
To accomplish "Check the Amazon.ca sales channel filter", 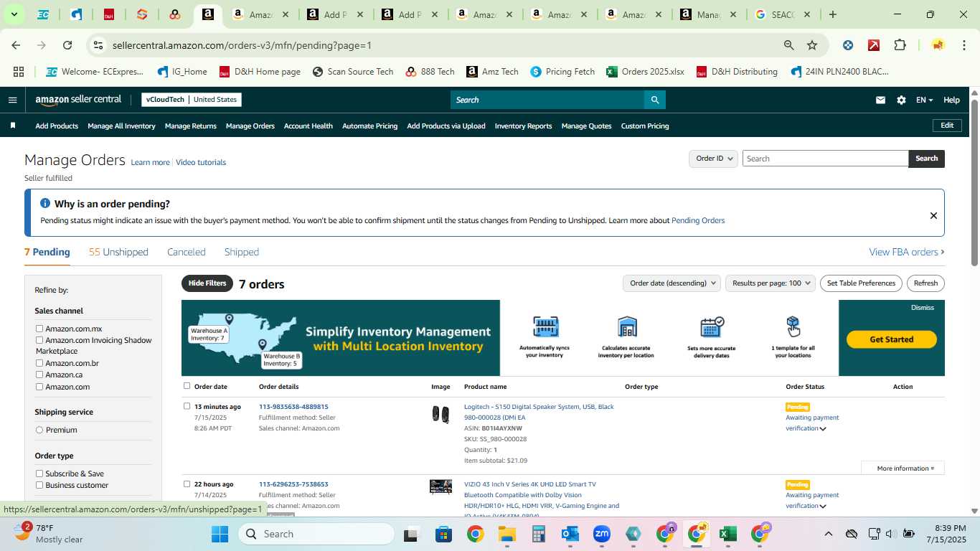I will [39, 375].
